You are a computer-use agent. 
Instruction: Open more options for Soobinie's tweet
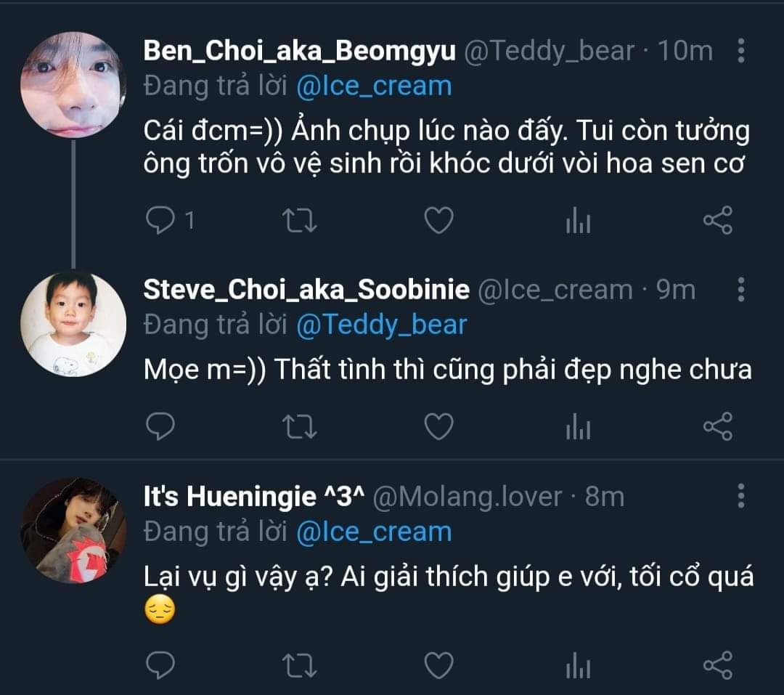point(740,289)
